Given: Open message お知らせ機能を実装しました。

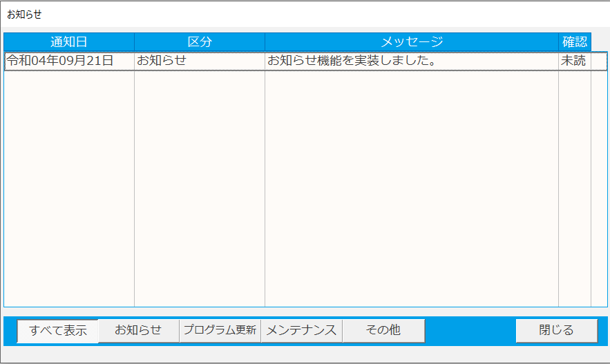Looking at the screenshot, I should [x=351, y=61].
